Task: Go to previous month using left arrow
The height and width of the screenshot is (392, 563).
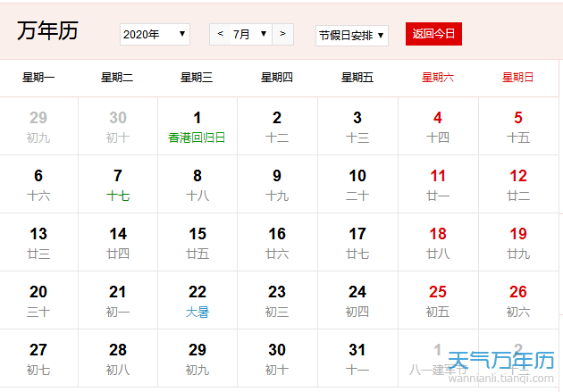Action: coord(221,34)
